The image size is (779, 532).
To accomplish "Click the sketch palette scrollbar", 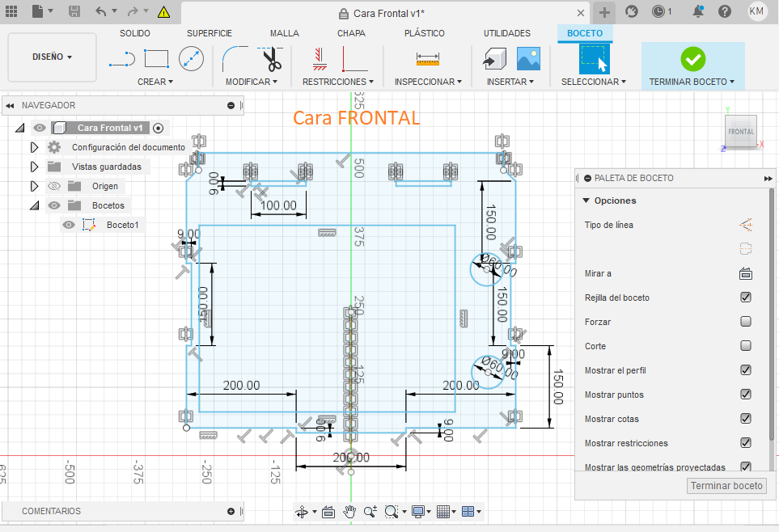I will pyautogui.click(x=772, y=314).
